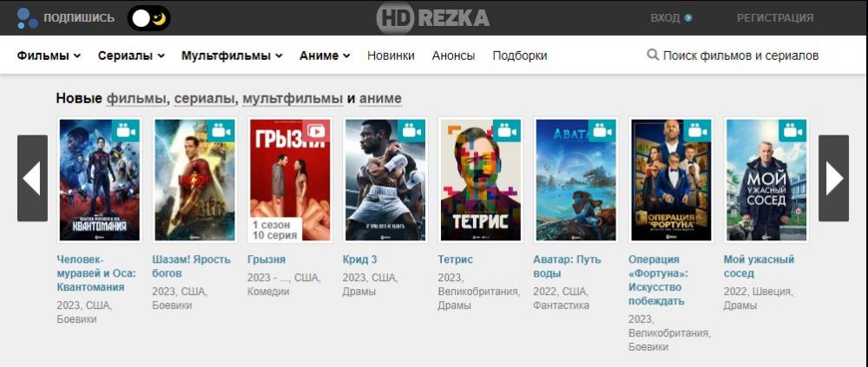Open the Аватар: Путь воды title link
868x367 pixels.
point(567,266)
